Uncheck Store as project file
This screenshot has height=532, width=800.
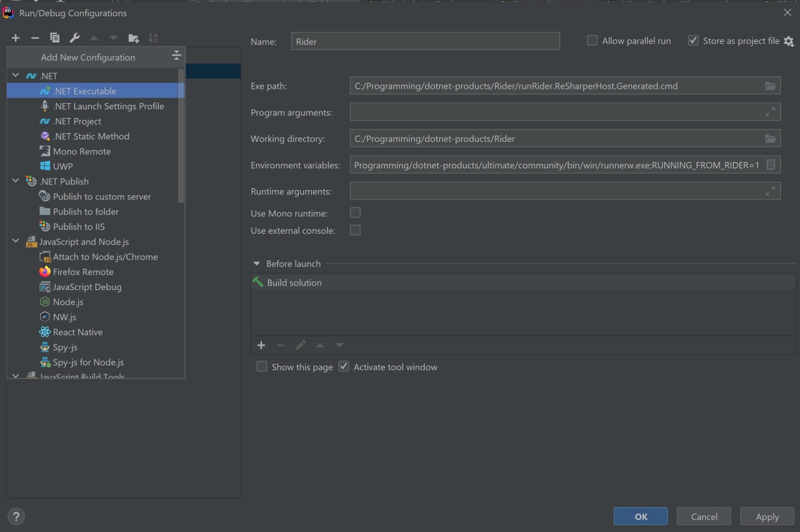[x=693, y=41]
